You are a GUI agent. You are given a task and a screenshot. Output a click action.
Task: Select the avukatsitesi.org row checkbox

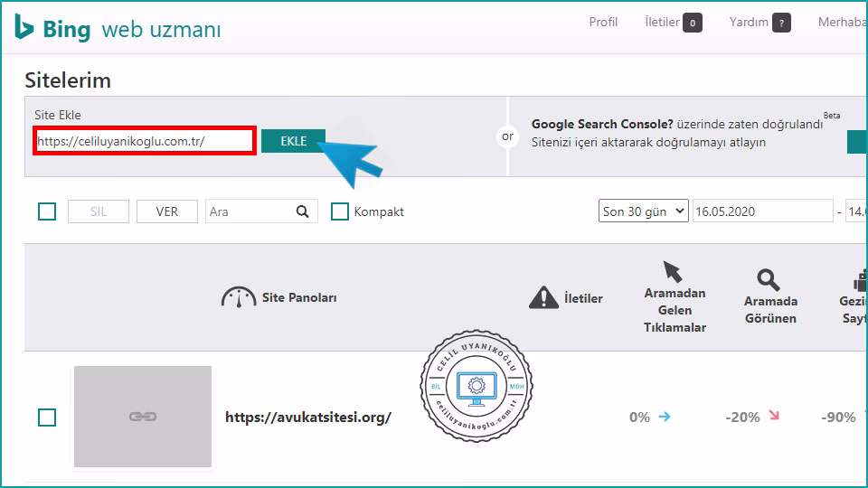(47, 418)
